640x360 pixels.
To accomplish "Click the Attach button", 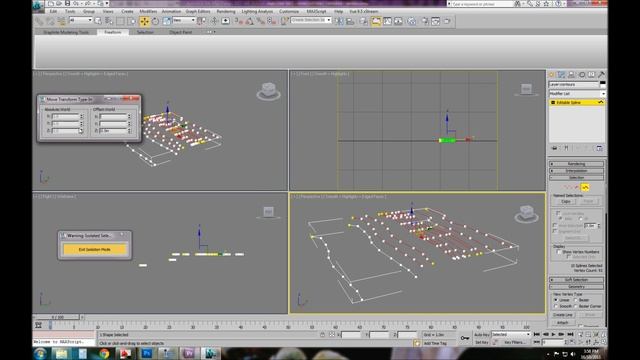I will point(563,322).
